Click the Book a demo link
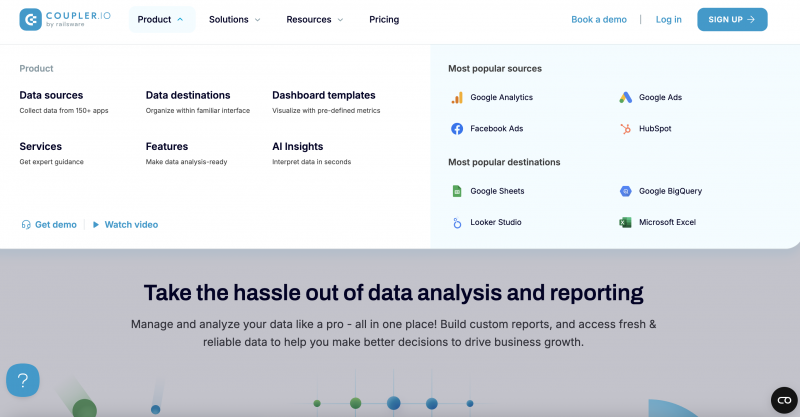 point(599,19)
